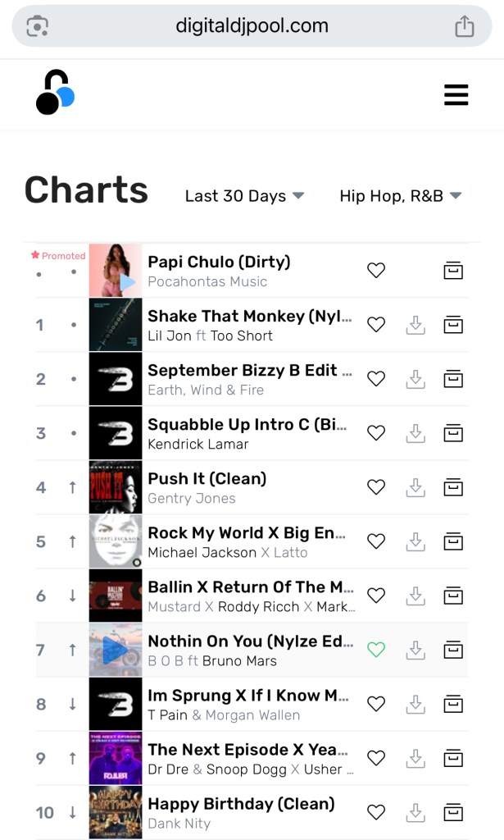This screenshot has width=504, height=840.
Task: Add Ballin X Return track to crate
Action: (x=453, y=596)
